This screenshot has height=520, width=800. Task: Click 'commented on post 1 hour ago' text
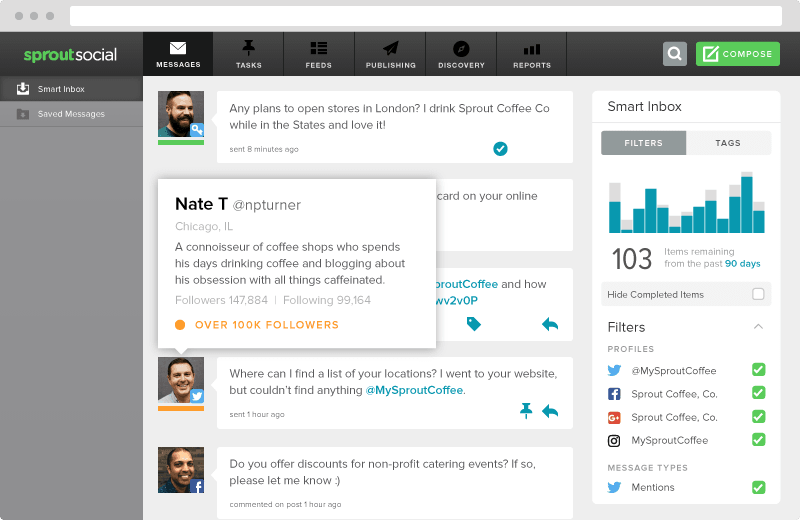(285, 504)
